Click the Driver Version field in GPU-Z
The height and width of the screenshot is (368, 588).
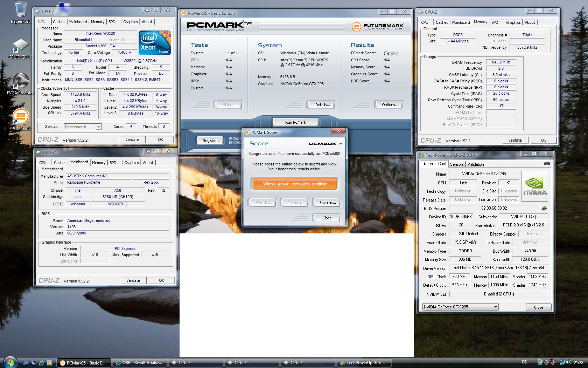click(498, 268)
